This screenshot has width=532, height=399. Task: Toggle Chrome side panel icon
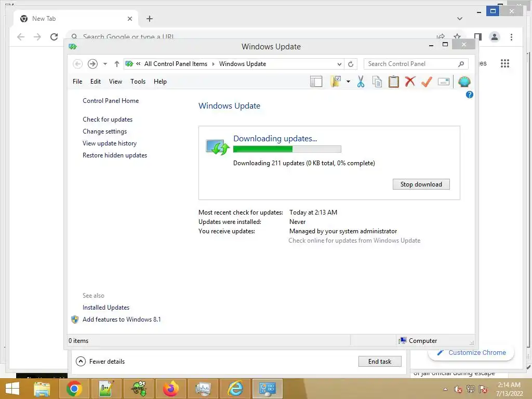[478, 37]
